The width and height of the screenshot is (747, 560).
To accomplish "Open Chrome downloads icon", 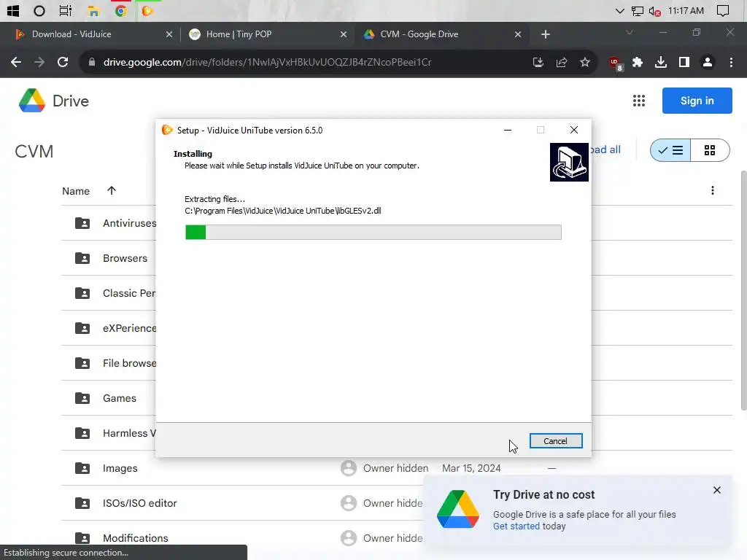I will click(x=661, y=62).
